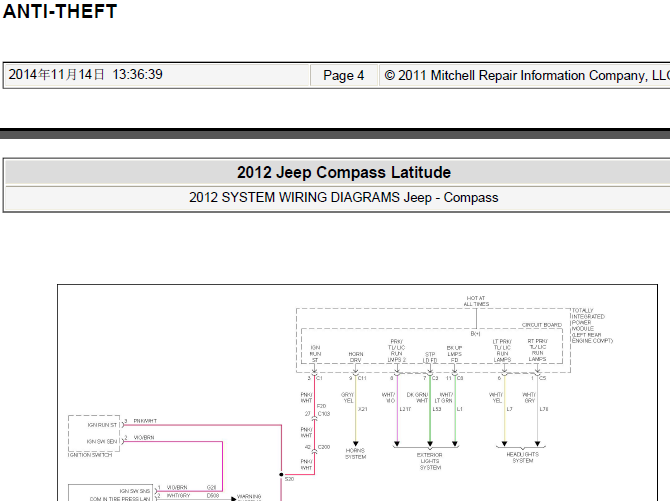Click the 'IGN SW SNS' pin label
Image resolution: width=670 pixels, height=501 pixels.
pyautogui.click(x=135, y=491)
